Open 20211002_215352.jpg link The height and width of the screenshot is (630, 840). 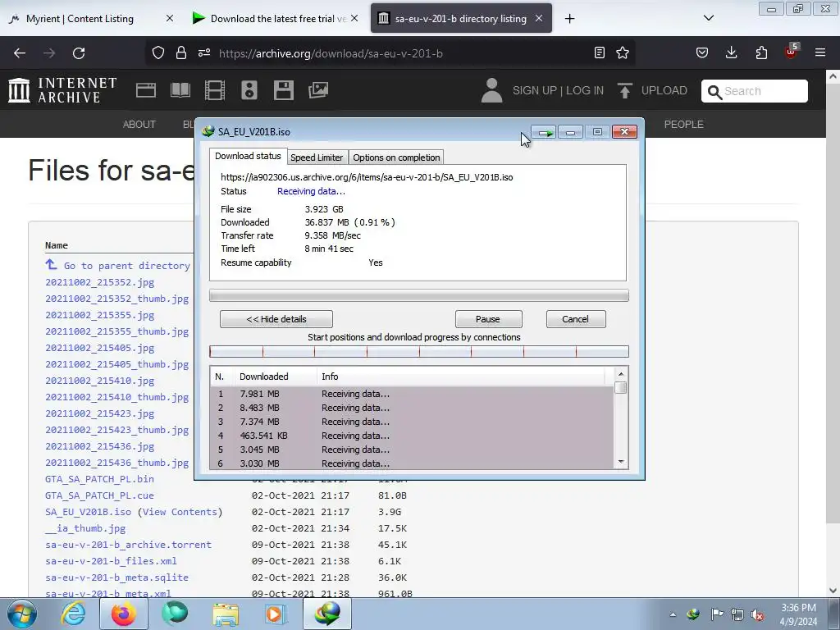tap(99, 282)
